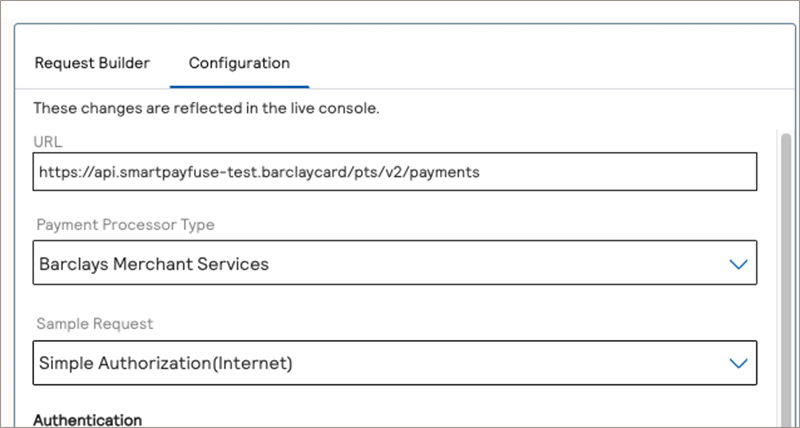Select the Configuration tab
The height and width of the screenshot is (428, 800).
pyautogui.click(x=239, y=63)
